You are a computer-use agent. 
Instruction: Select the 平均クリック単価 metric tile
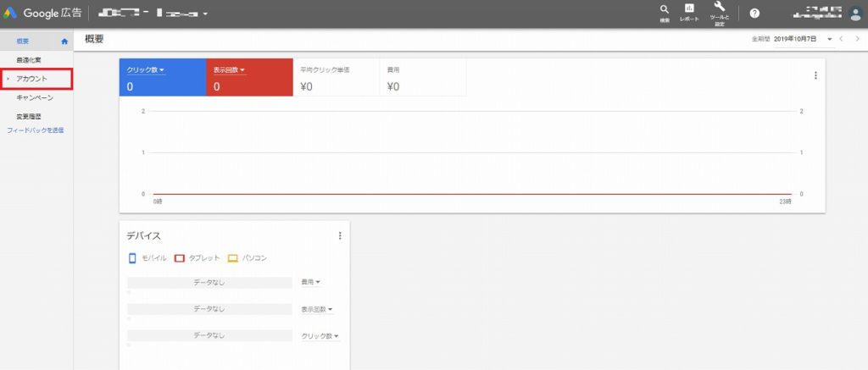(x=336, y=77)
